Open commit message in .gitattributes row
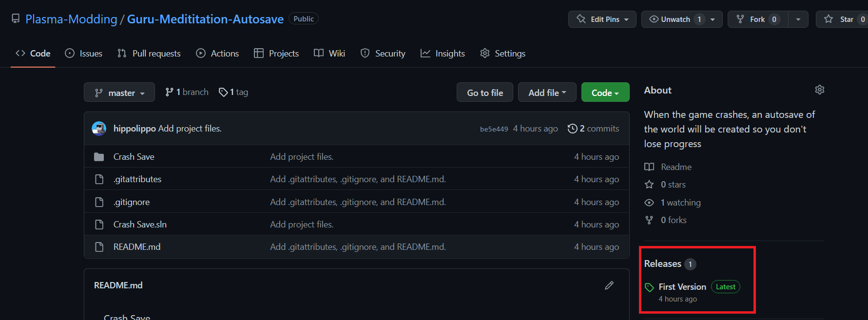Viewport: 868px width, 320px height. [x=358, y=179]
